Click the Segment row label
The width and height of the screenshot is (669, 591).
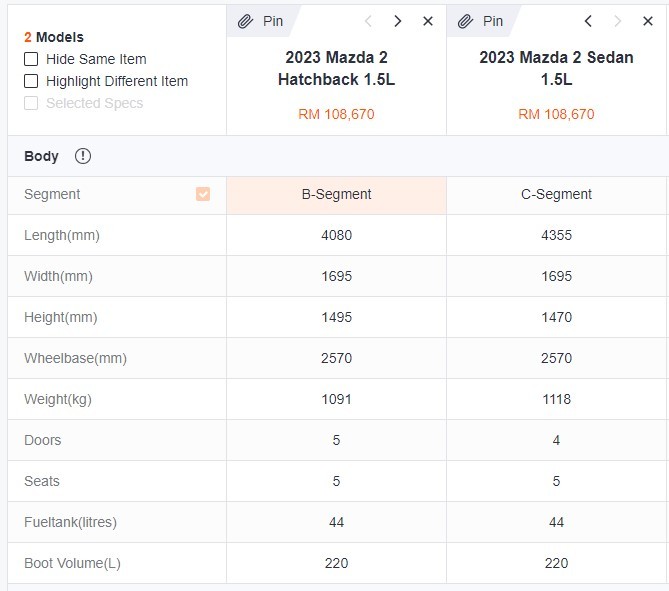pos(52,194)
